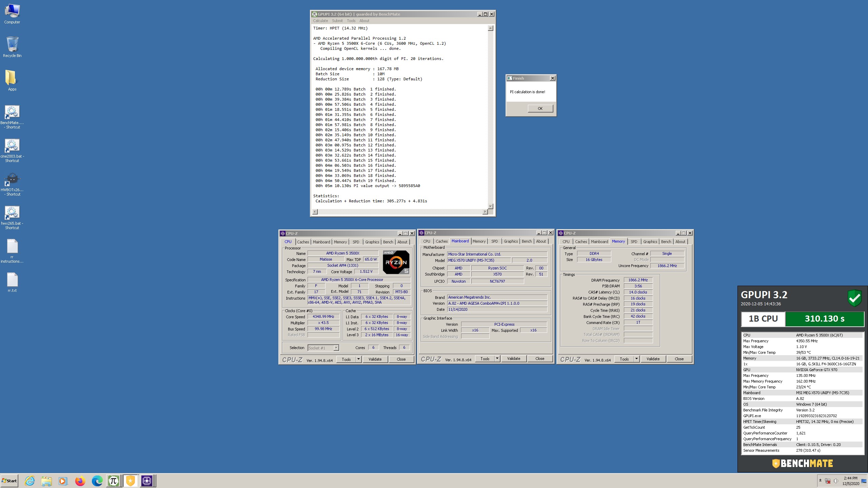Click Validate in first CPU-Z window
The height and width of the screenshot is (488, 868).
(375, 359)
